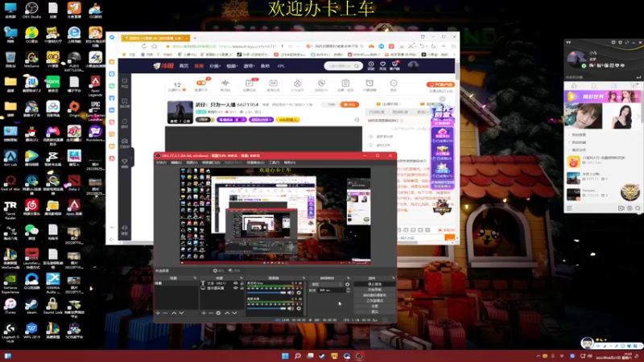
Task: Click orange PC客户端 button on Douyu page
Action: pyautogui.click(x=440, y=84)
